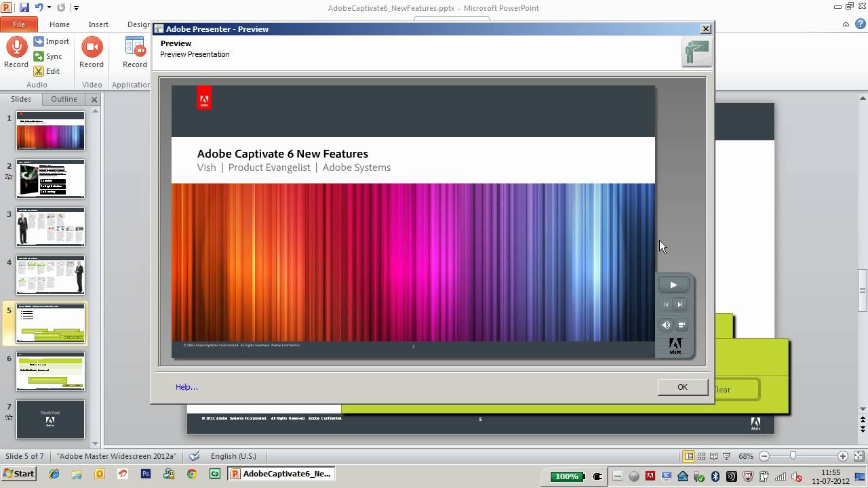Click the Next Slide double-arrow button
This screenshot has width=868, height=488.
tap(863, 429)
